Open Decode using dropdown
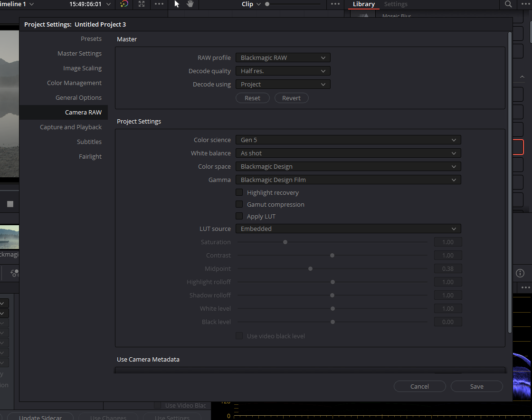 click(x=283, y=84)
